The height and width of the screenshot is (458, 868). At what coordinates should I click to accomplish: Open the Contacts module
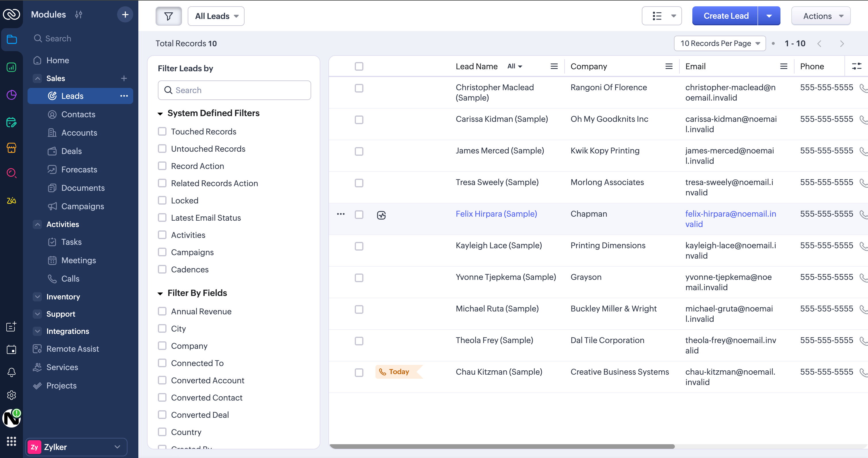click(x=78, y=114)
